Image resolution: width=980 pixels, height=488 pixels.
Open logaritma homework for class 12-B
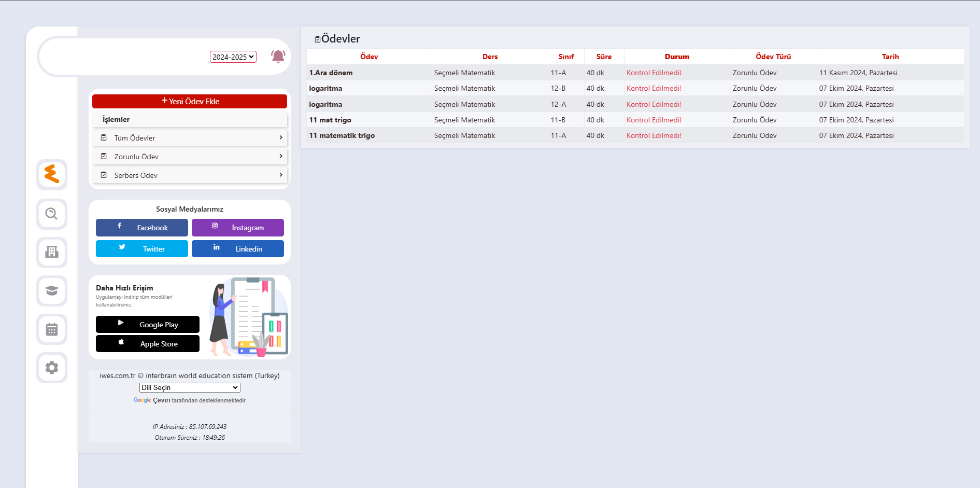point(635,88)
